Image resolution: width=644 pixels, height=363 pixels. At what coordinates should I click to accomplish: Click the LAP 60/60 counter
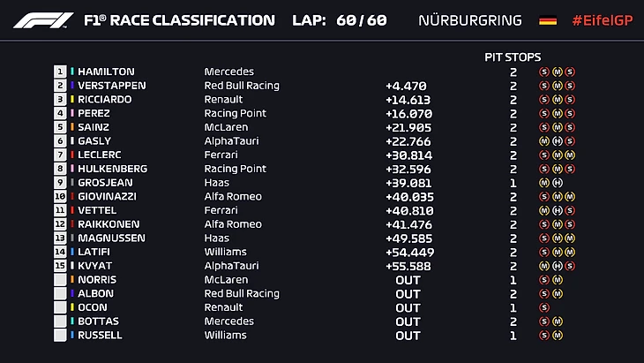pyautogui.click(x=340, y=20)
